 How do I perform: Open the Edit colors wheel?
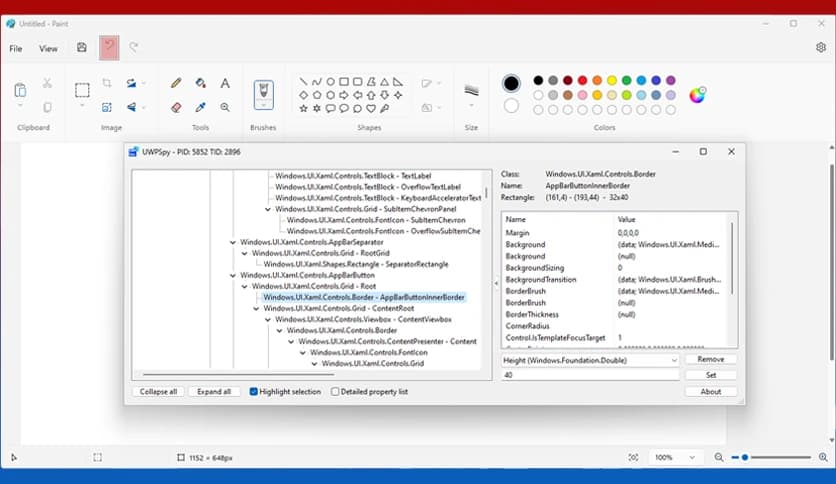point(697,95)
